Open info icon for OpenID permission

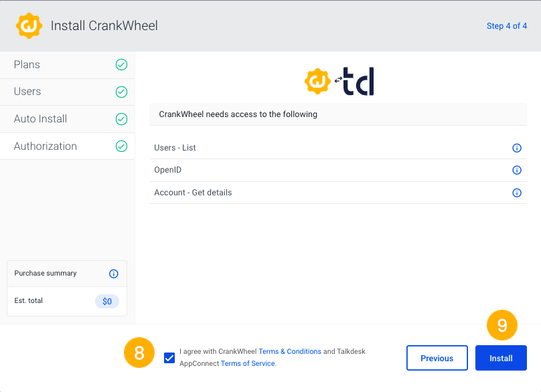click(x=516, y=170)
